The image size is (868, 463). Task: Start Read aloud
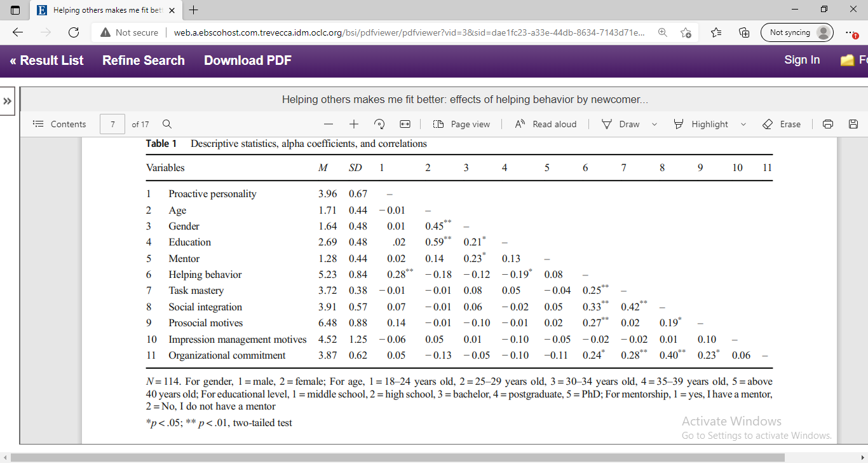545,124
